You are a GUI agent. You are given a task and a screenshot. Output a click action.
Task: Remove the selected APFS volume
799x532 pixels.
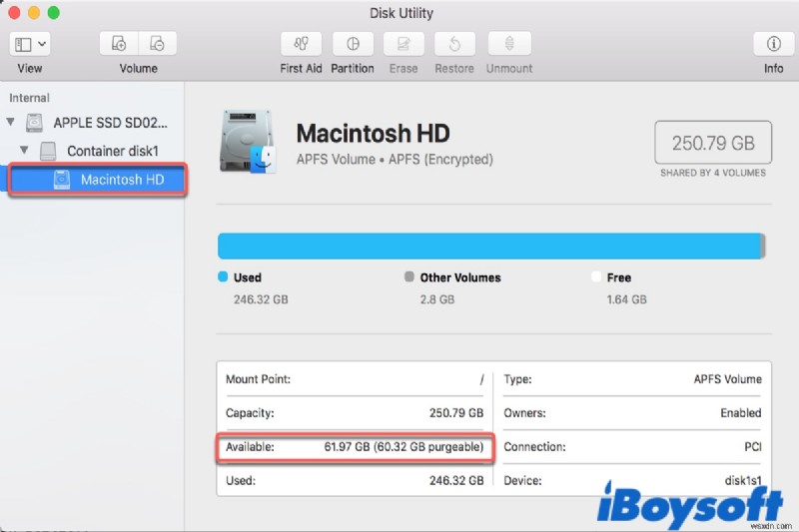coord(158,44)
